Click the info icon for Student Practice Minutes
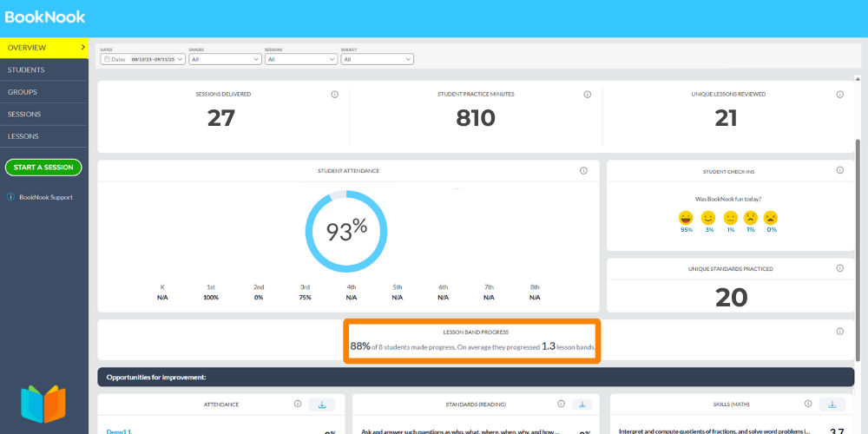Viewport: 868px width, 434px height. [x=587, y=95]
